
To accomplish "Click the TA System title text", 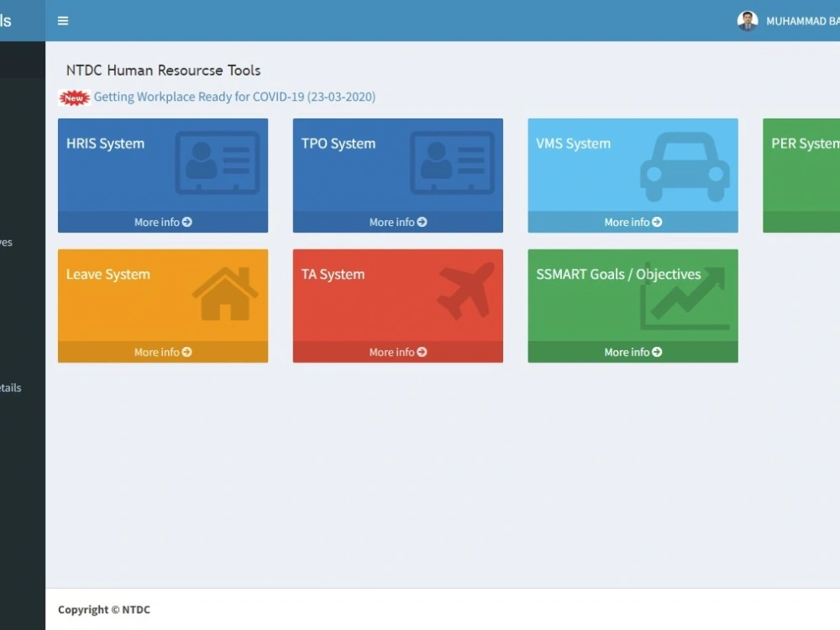I will tap(333, 275).
